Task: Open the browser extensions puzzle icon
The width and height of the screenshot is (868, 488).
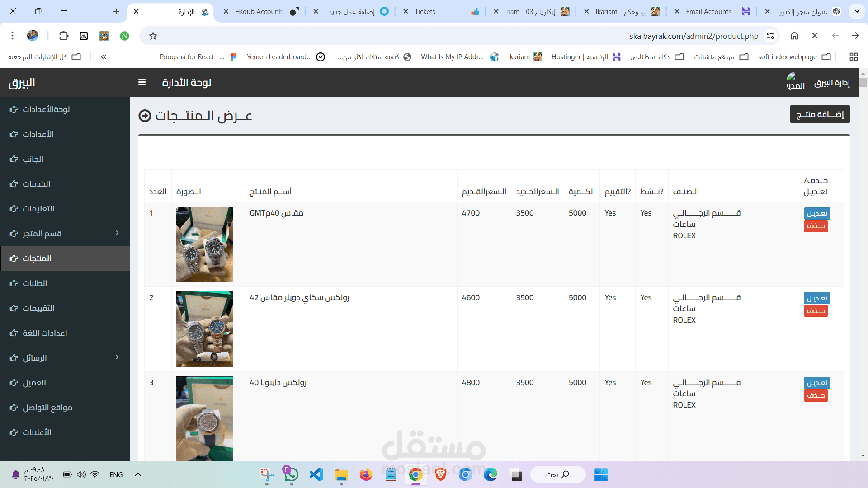Action: 64,36
